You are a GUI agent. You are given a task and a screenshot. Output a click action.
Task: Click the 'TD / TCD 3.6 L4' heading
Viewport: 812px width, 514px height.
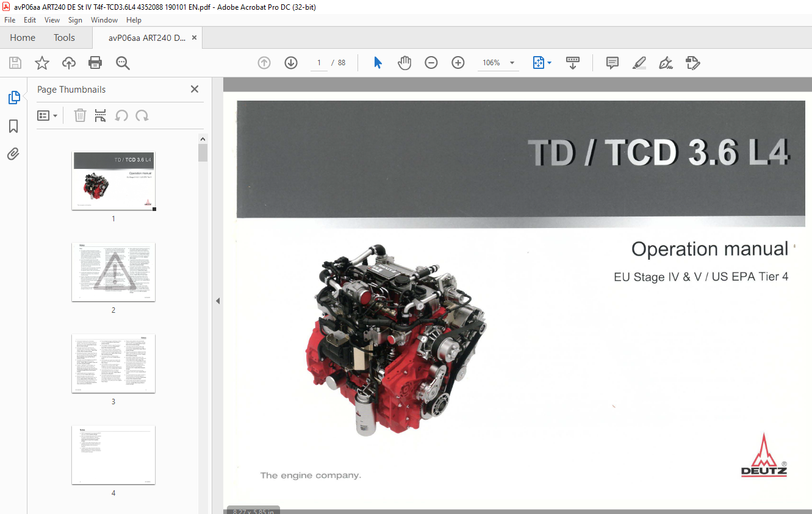[658, 152]
